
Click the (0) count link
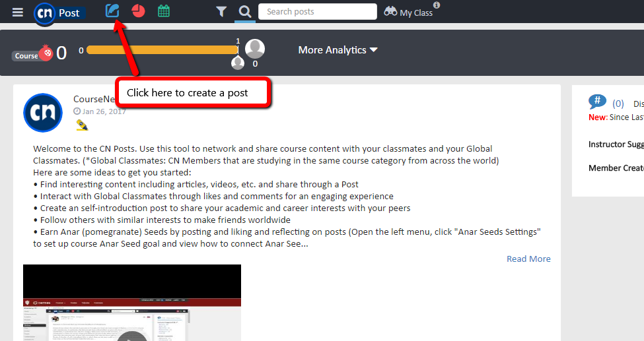pos(618,104)
